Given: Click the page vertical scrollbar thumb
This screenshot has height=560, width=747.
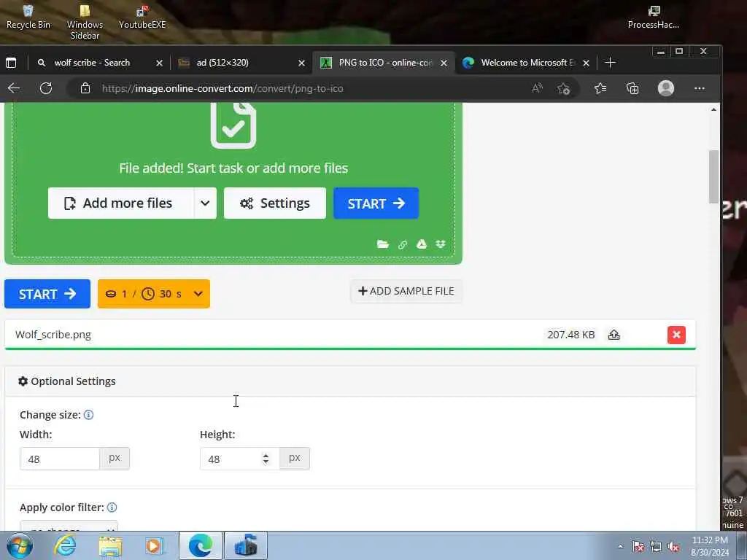Looking at the screenshot, I should pyautogui.click(x=713, y=176).
